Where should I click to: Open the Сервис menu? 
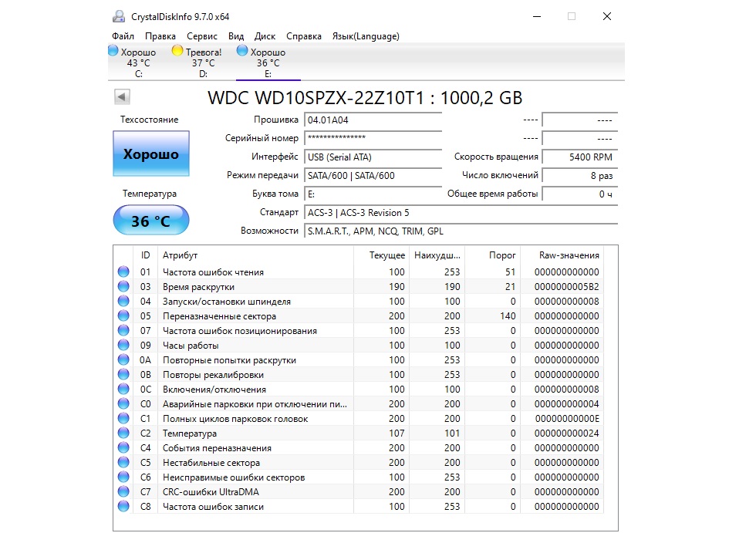pyautogui.click(x=201, y=36)
